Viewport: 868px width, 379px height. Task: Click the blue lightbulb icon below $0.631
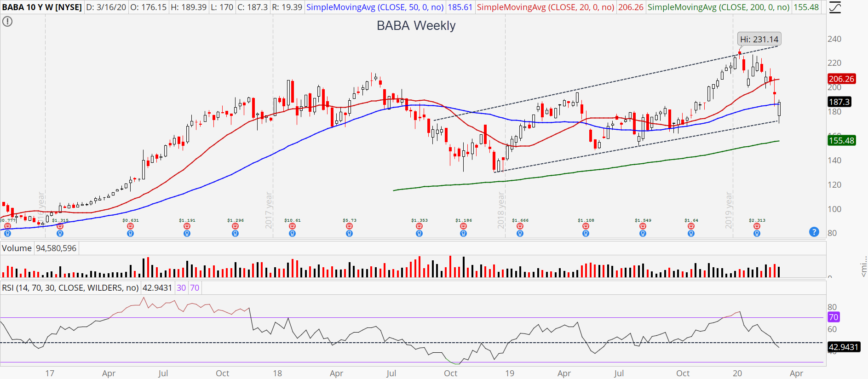click(x=130, y=234)
